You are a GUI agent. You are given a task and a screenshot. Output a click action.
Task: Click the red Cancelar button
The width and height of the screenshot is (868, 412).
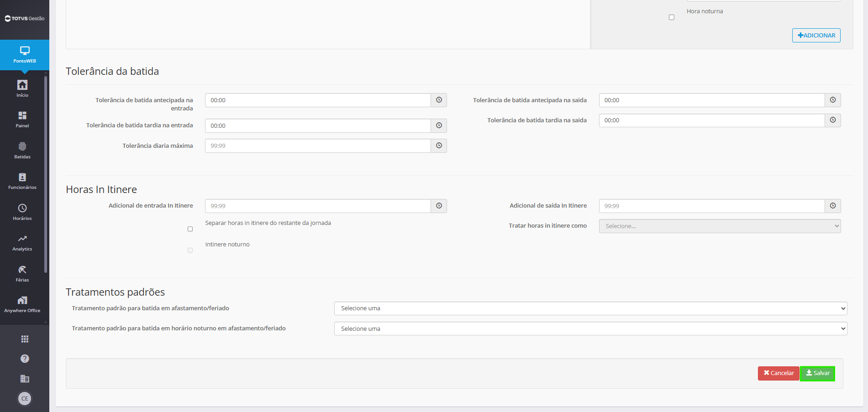pos(779,373)
